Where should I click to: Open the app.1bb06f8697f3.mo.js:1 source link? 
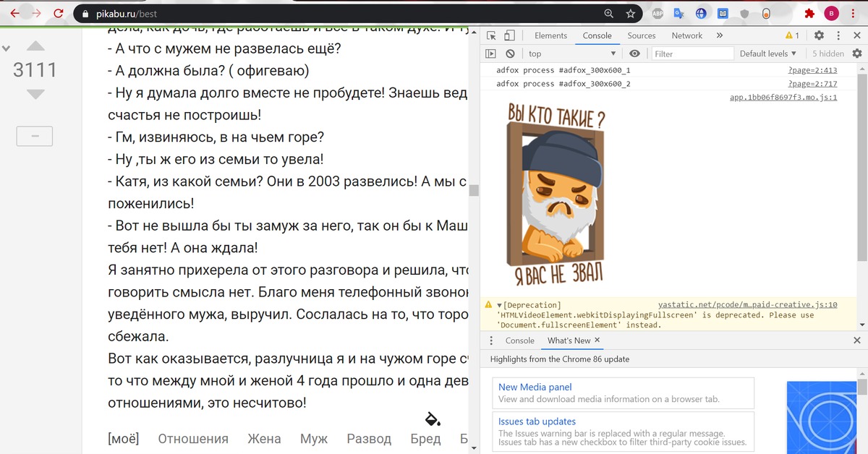coord(783,97)
